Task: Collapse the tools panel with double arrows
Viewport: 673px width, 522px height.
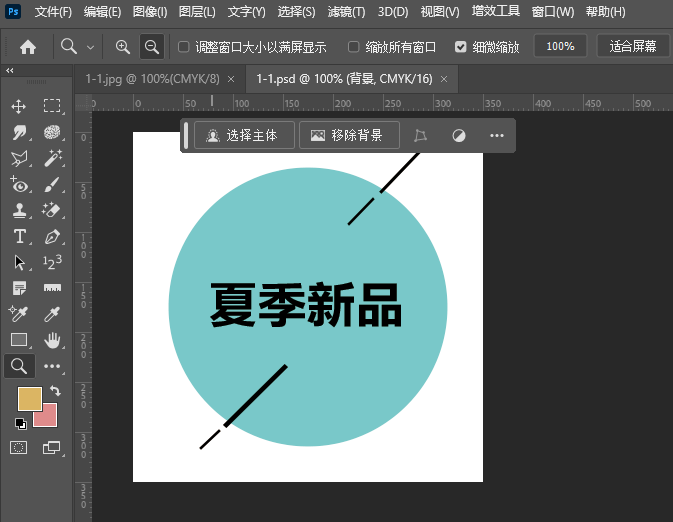Action: pyautogui.click(x=9, y=70)
